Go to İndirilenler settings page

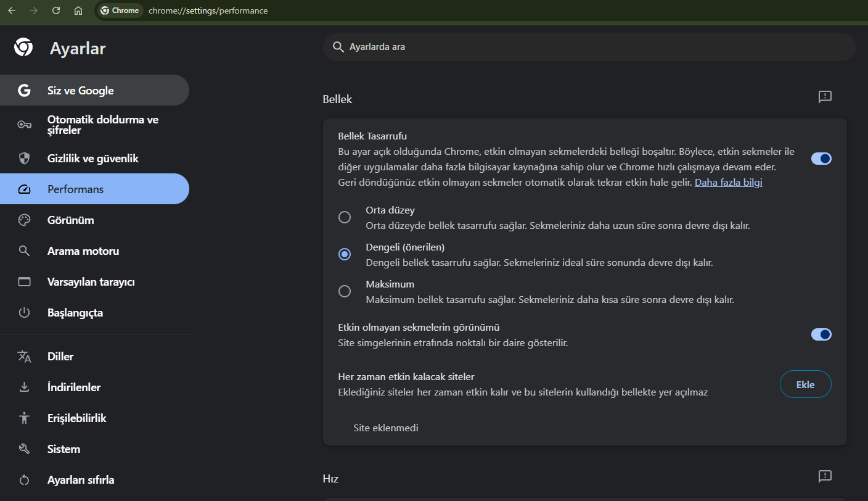coord(74,387)
